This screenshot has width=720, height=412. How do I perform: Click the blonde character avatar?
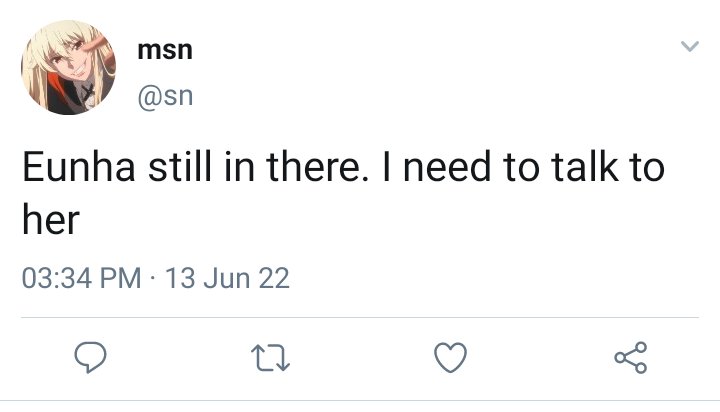pyautogui.click(x=68, y=67)
